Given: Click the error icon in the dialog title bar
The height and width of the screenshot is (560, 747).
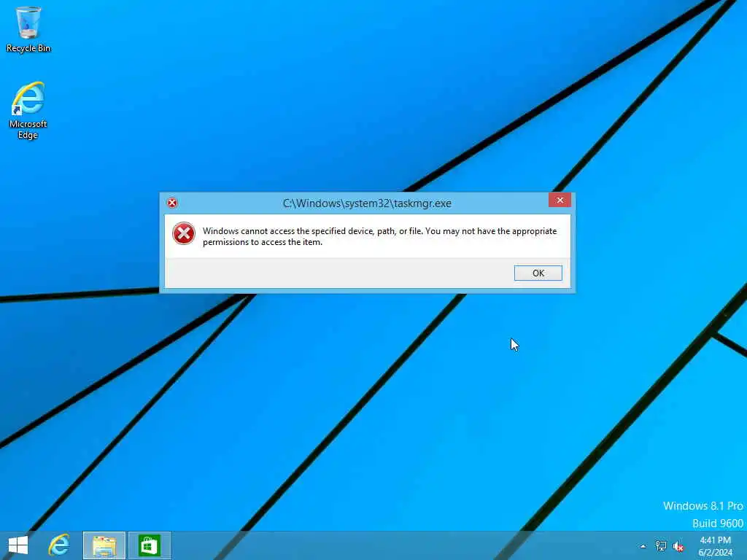Looking at the screenshot, I should point(172,203).
